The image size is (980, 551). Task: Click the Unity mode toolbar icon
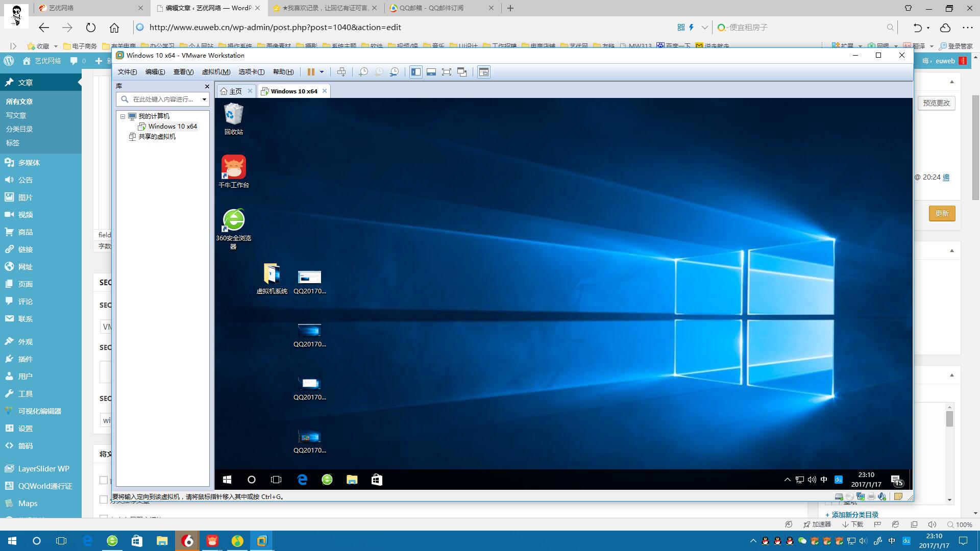click(x=462, y=72)
